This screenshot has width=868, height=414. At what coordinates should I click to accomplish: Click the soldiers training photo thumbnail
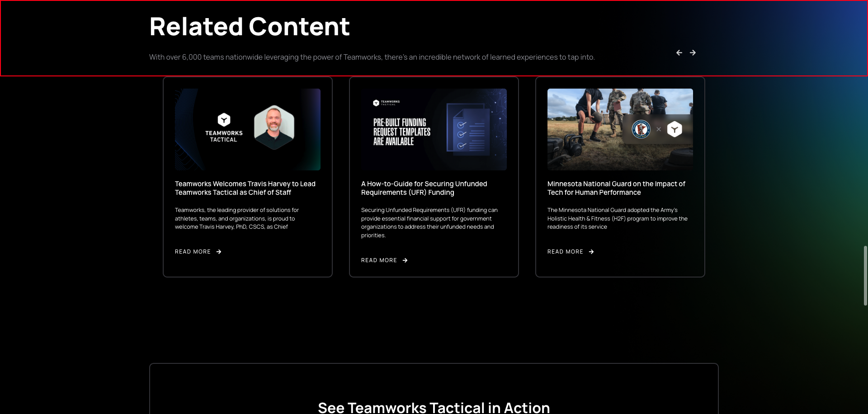click(x=620, y=129)
